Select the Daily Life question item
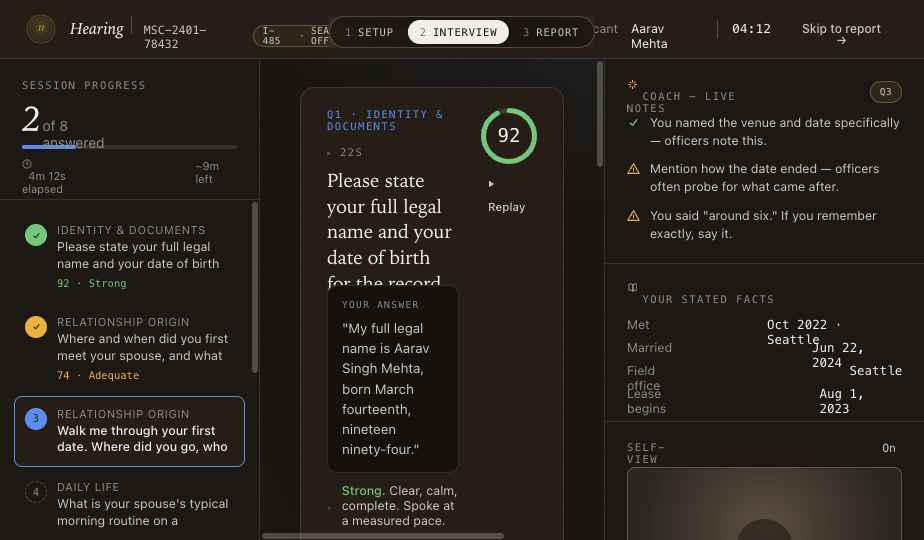Screen dimensions: 924x540 [x=129, y=504]
